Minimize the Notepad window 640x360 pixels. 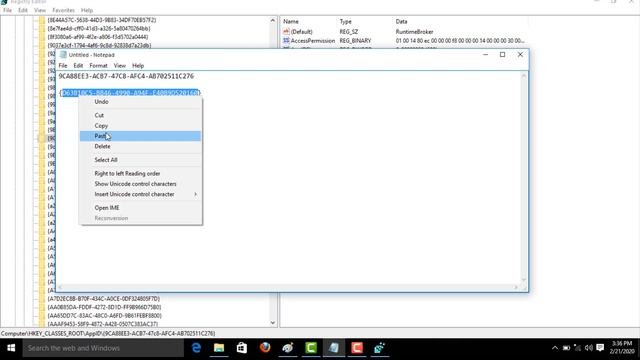coord(485,54)
